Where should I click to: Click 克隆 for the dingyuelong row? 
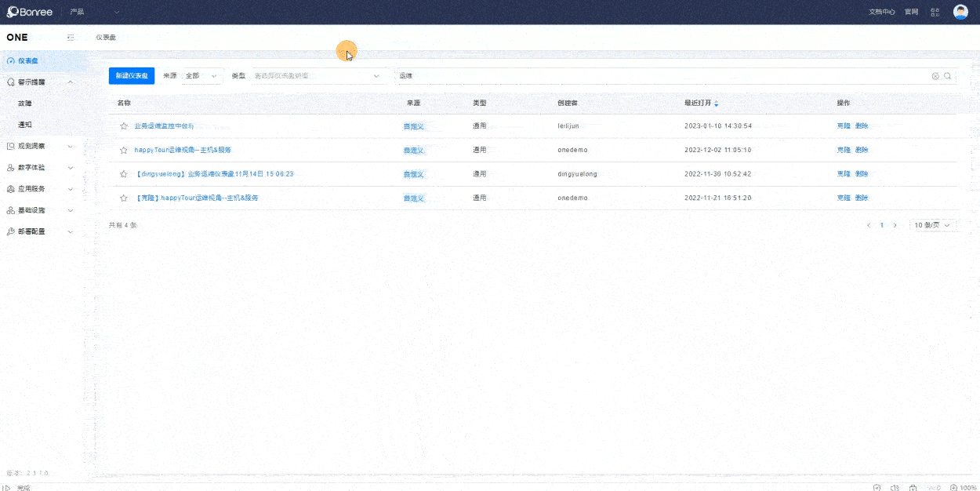[x=844, y=174]
